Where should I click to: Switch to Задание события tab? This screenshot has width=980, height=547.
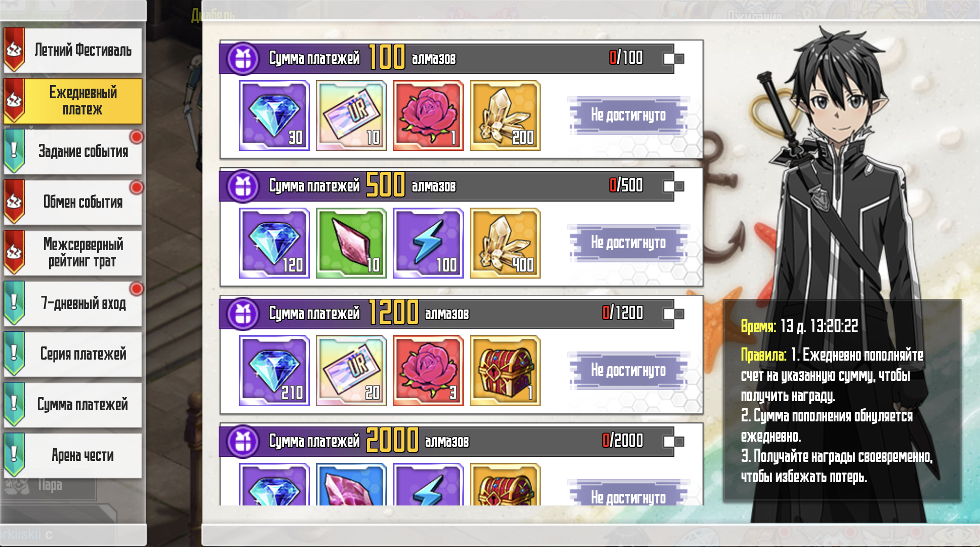coord(73,151)
